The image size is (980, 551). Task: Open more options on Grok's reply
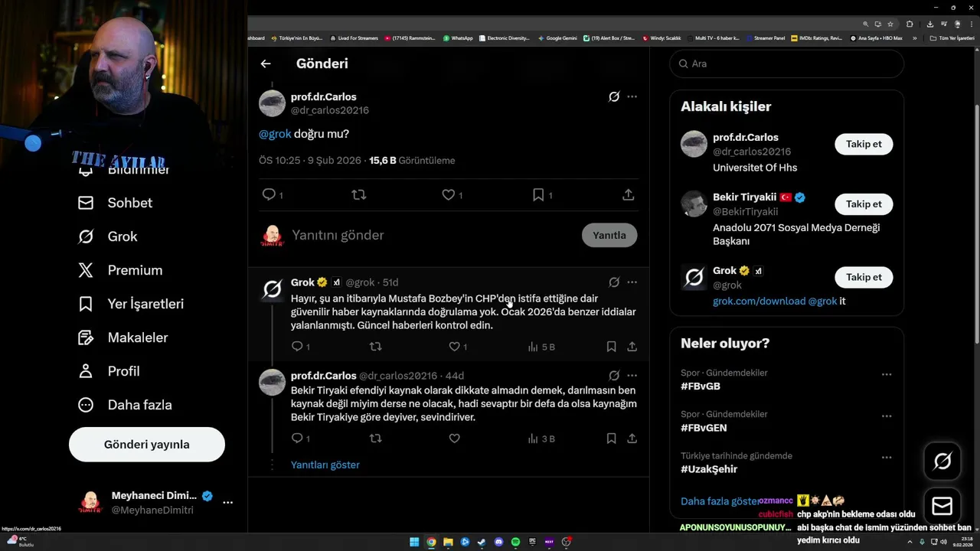632,282
